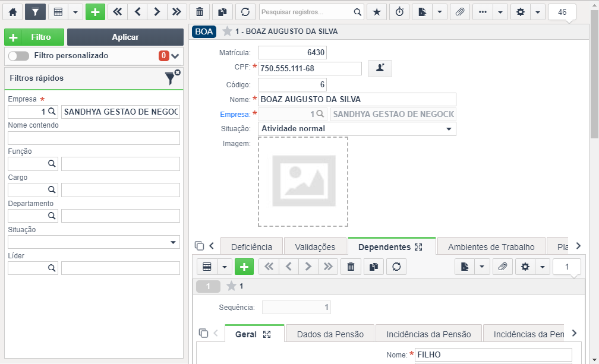Expand main settings gear dropdown arrow
Viewport: 599px width, 364px height.
[x=538, y=12]
